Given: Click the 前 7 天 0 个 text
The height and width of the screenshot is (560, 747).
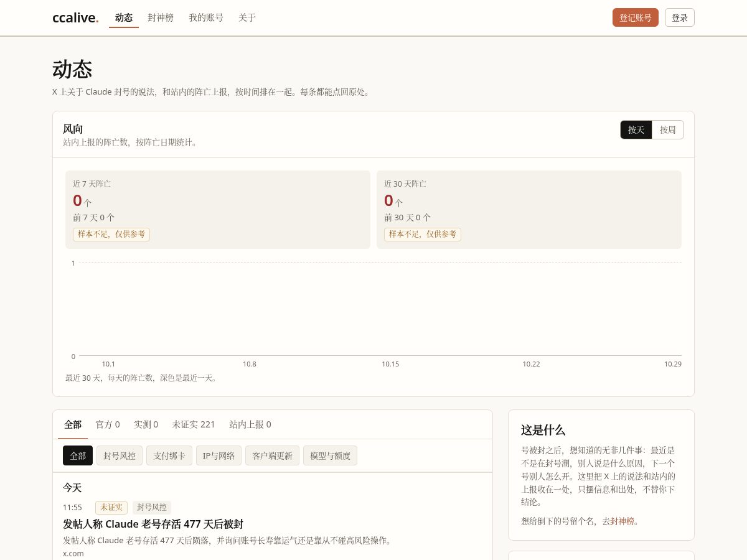Looking at the screenshot, I should pos(94,218).
